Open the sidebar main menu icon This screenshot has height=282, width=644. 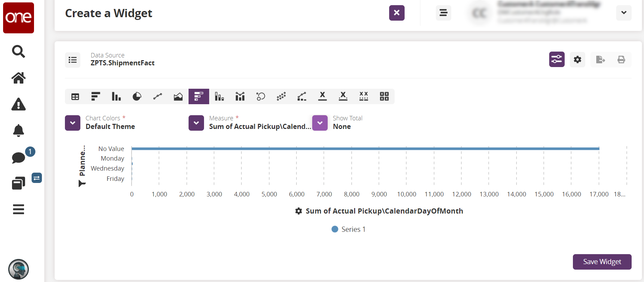[19, 209]
